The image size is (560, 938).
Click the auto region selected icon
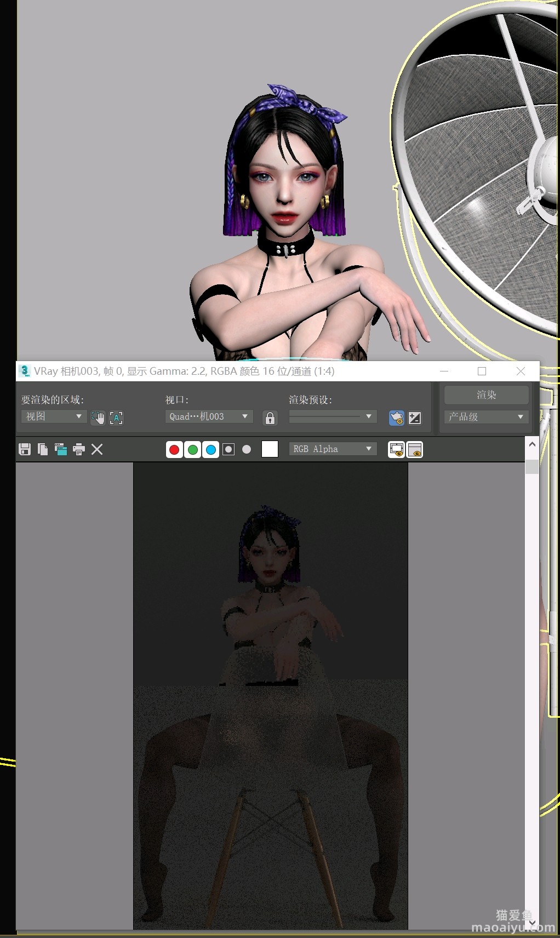coord(116,417)
